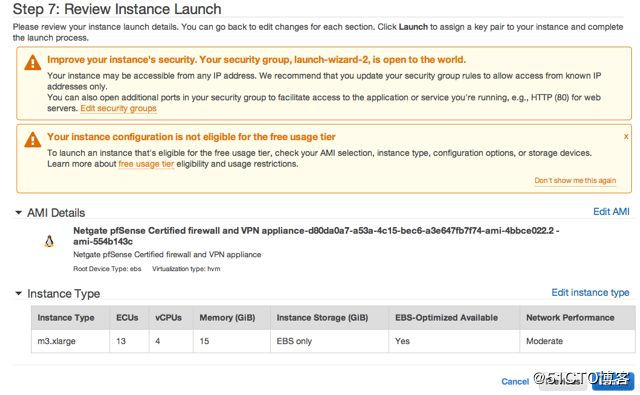Dismiss the free usage tier alert with x
The height and width of the screenshot is (395, 640).
click(x=626, y=137)
